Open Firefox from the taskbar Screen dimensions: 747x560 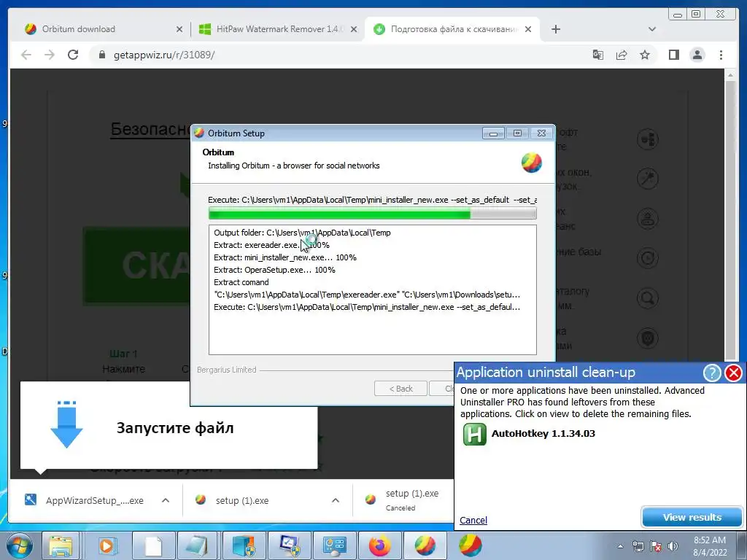click(x=379, y=545)
